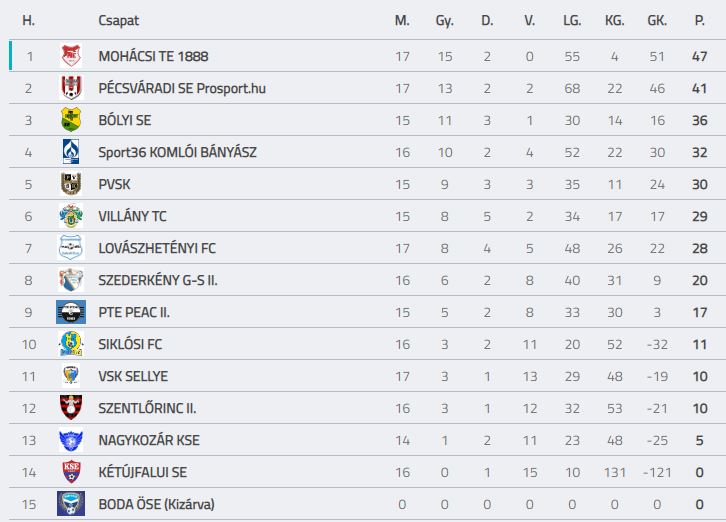Click the BODA ÖSE blue logo

[71, 504]
